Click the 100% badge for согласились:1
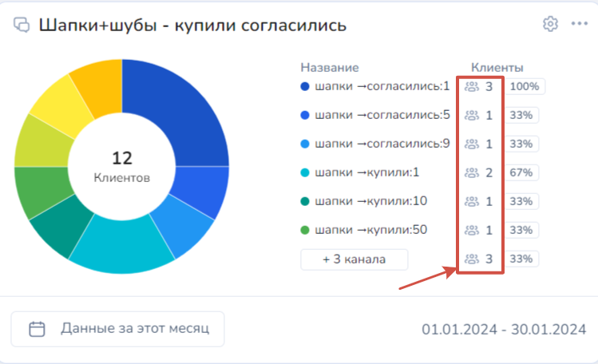 coord(525,86)
